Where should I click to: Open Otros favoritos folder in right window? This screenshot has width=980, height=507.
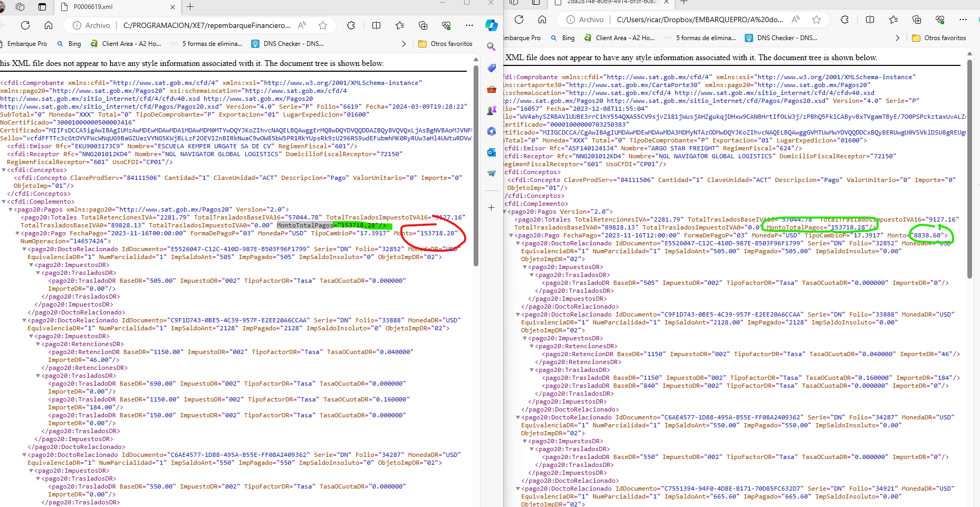939,38
